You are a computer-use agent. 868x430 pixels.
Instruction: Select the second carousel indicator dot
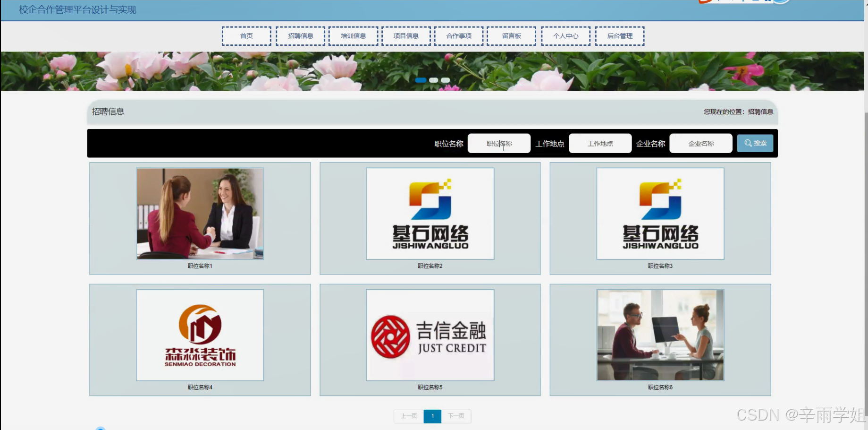tap(433, 80)
